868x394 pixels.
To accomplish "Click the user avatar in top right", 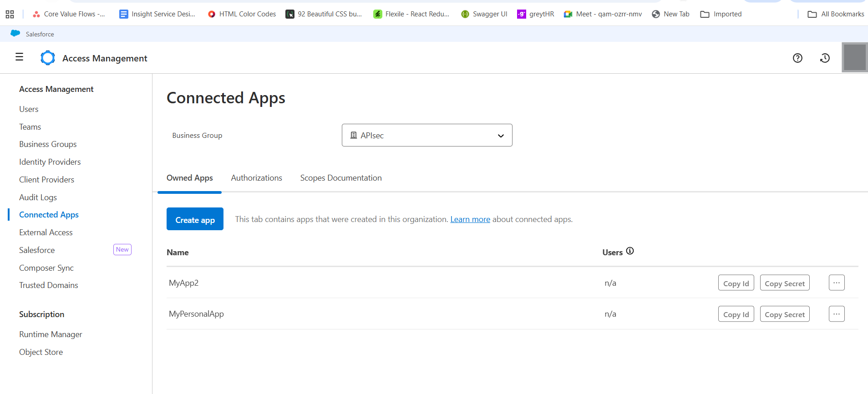I will pyautogui.click(x=854, y=58).
